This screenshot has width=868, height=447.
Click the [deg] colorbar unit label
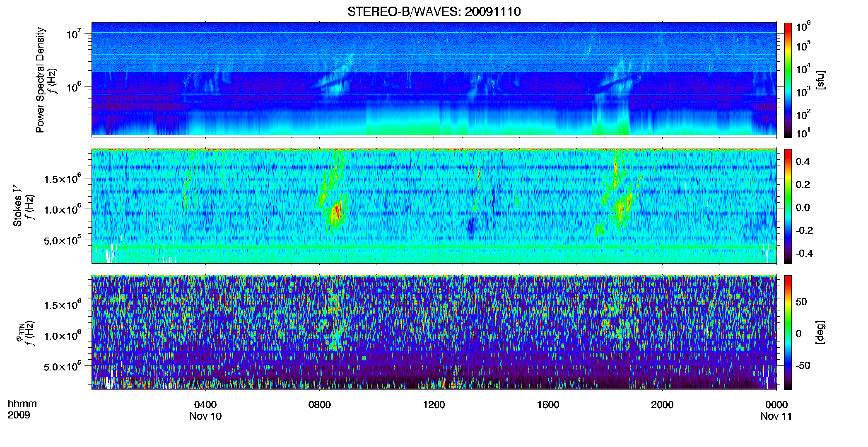[x=820, y=332]
